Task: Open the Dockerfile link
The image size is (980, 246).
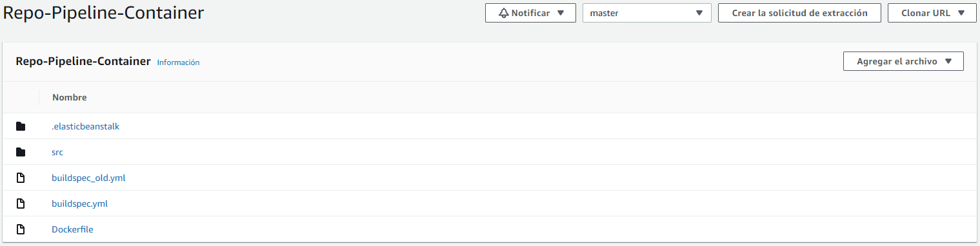Action: click(72, 229)
